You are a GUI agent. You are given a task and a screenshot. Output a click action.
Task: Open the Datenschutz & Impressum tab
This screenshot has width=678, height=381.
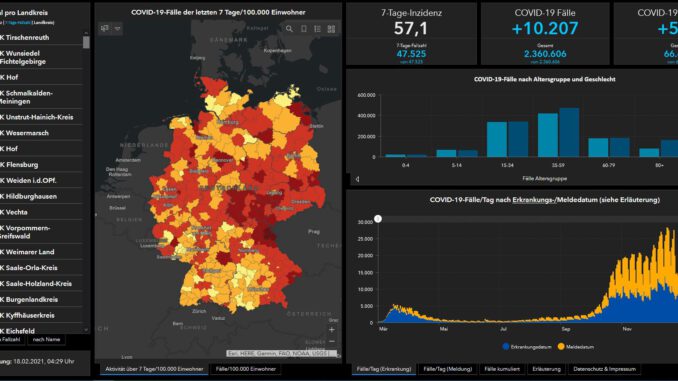click(604, 369)
